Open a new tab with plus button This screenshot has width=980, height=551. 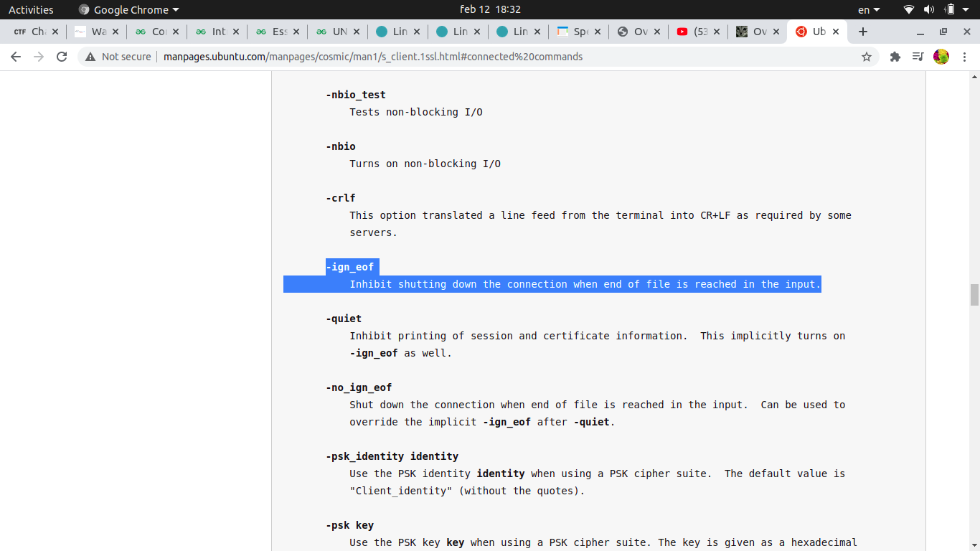[863, 32]
